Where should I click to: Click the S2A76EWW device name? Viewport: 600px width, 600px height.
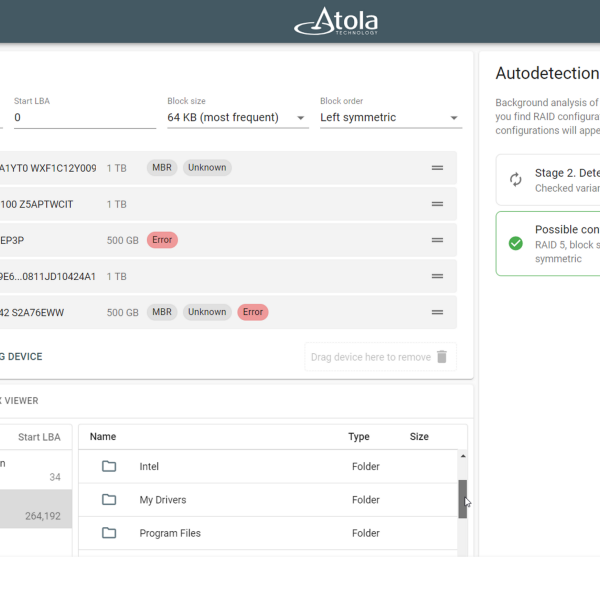point(32,313)
